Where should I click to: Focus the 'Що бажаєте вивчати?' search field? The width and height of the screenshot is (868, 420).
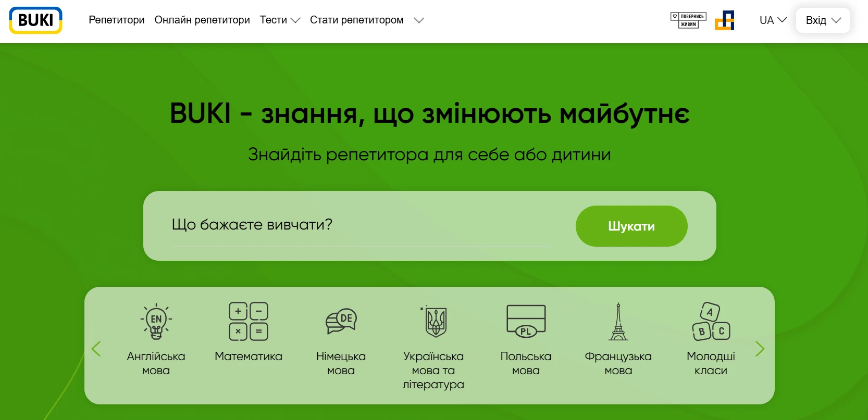tap(362, 225)
